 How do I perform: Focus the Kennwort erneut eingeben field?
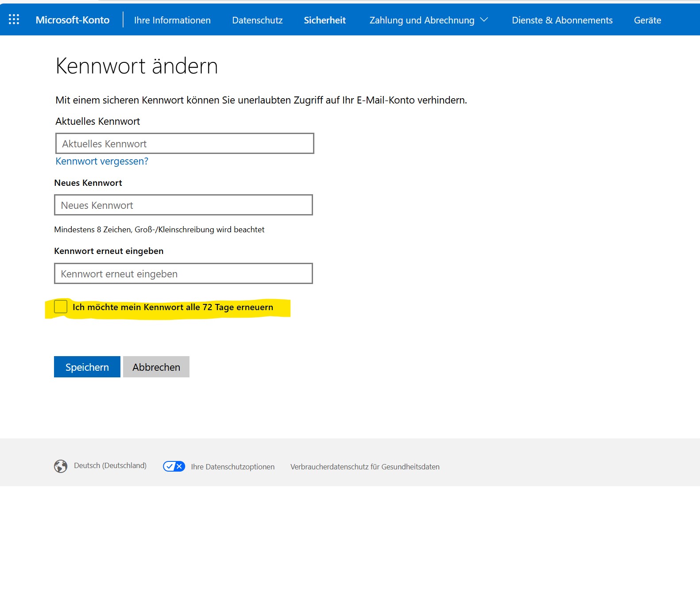click(x=183, y=273)
